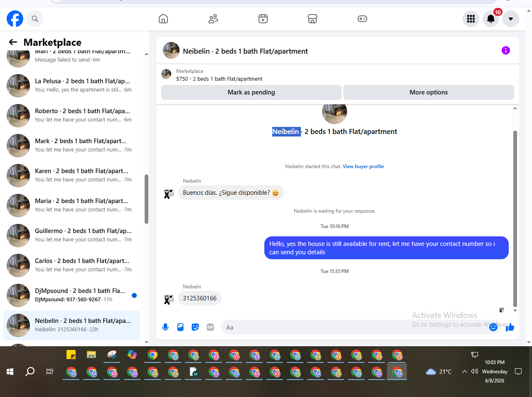The image size is (532, 397).
Task: Open the emoji picker smiley
Action: tap(493, 327)
